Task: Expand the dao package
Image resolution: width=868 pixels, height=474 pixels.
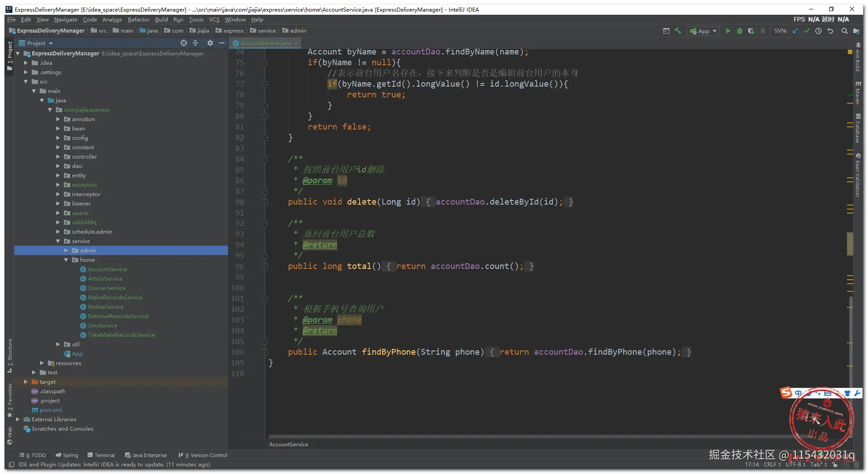Action: tap(58, 166)
